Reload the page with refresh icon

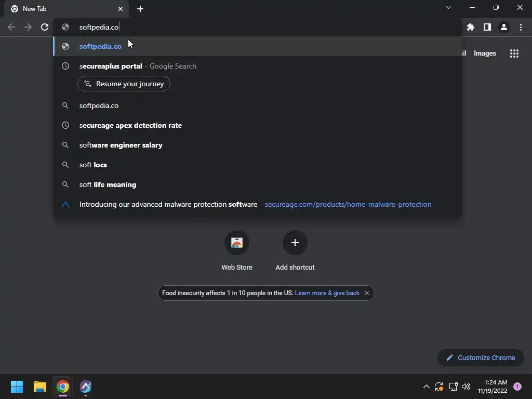pyautogui.click(x=45, y=27)
